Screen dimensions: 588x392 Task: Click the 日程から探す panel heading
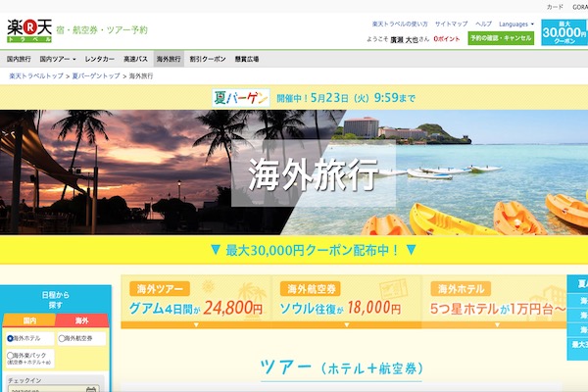(56, 300)
